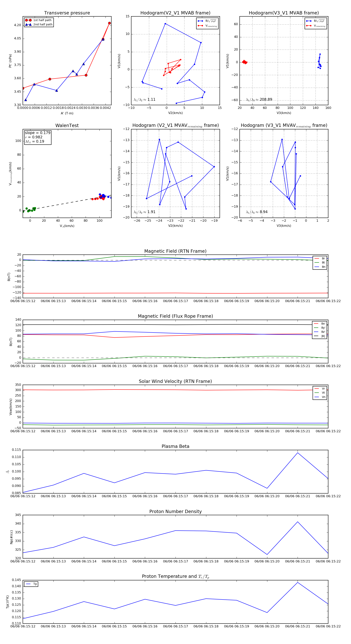This screenshot has width=351, height=644.
Task: Click the V2_V1 MVAV remaining frame hodogram title
Action: tap(175, 125)
